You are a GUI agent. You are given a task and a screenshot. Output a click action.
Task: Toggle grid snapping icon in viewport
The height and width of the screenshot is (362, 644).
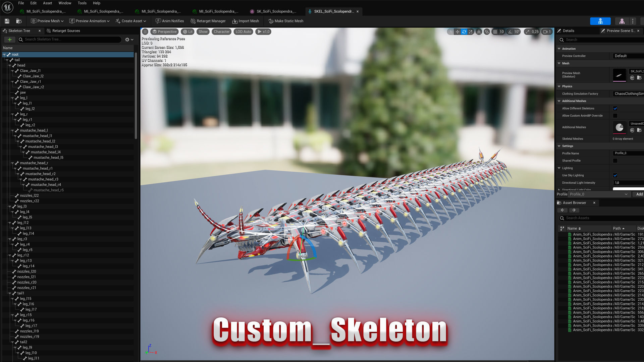[495, 32]
